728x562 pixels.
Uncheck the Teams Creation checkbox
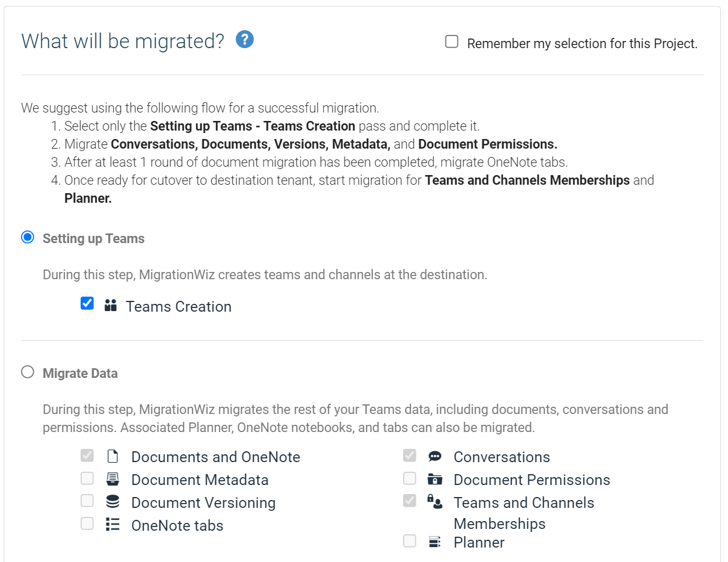click(x=87, y=303)
